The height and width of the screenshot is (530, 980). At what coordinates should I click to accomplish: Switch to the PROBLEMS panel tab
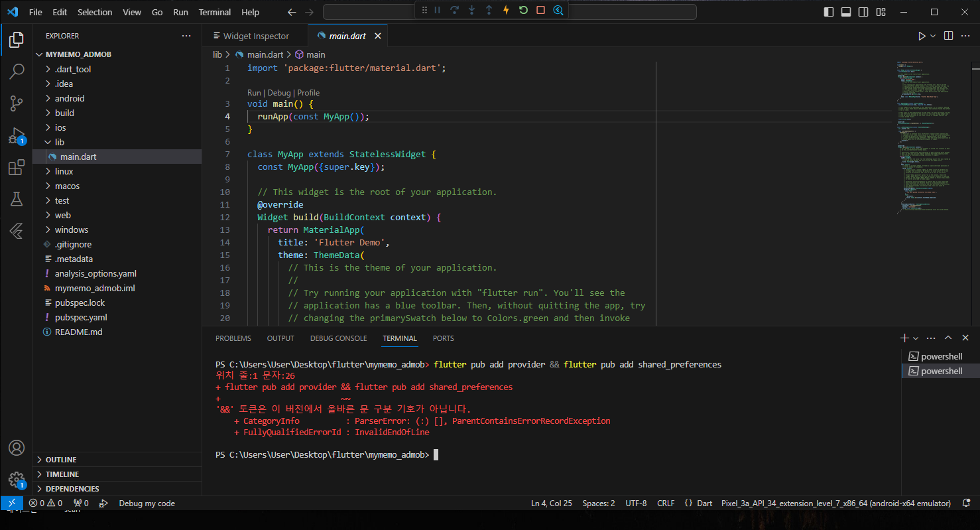pos(233,338)
